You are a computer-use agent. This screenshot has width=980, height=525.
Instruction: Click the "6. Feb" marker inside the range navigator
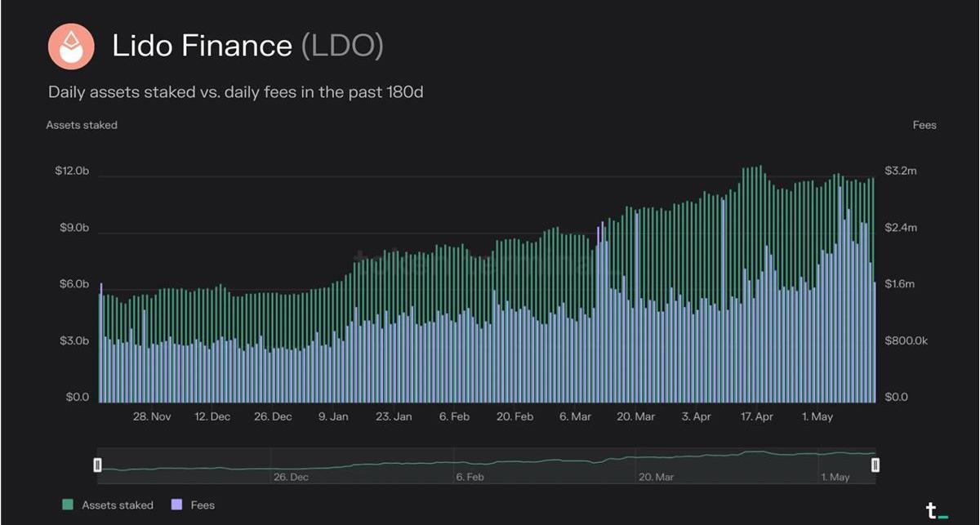(471, 477)
